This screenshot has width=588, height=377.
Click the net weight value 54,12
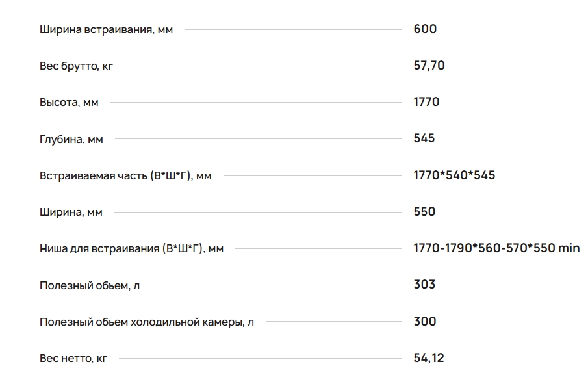(429, 357)
